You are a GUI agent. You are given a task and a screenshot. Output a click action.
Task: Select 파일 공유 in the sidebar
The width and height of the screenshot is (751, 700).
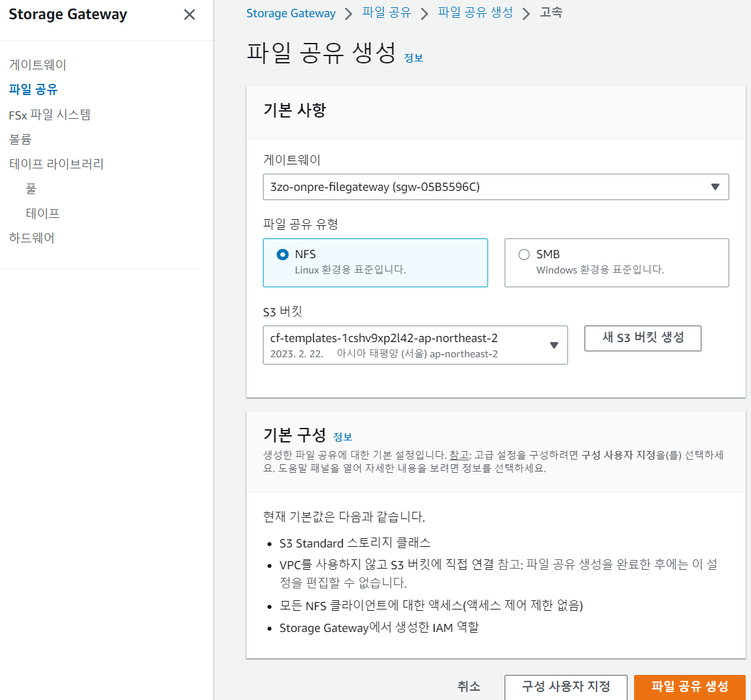click(x=33, y=90)
